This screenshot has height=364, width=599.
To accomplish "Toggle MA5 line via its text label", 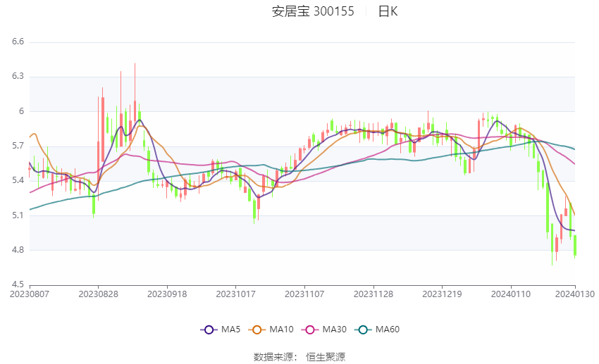I will (230, 330).
